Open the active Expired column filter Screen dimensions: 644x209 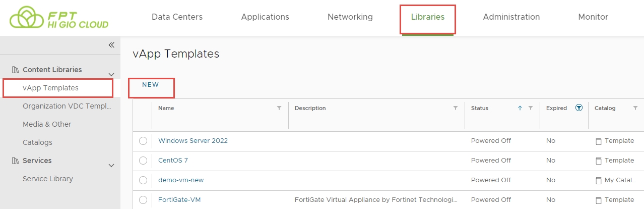[x=579, y=108]
